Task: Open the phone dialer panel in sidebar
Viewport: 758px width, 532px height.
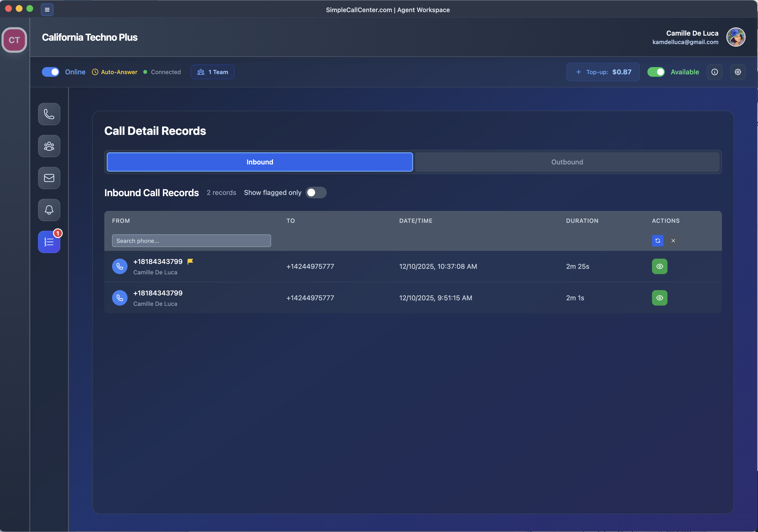Action: [x=49, y=114]
